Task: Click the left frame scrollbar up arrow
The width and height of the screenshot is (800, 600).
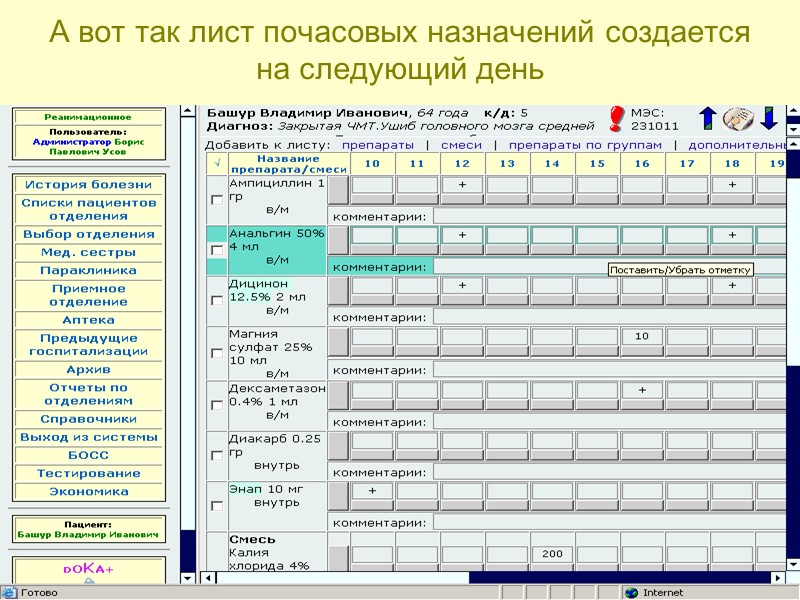Action: coord(188,111)
